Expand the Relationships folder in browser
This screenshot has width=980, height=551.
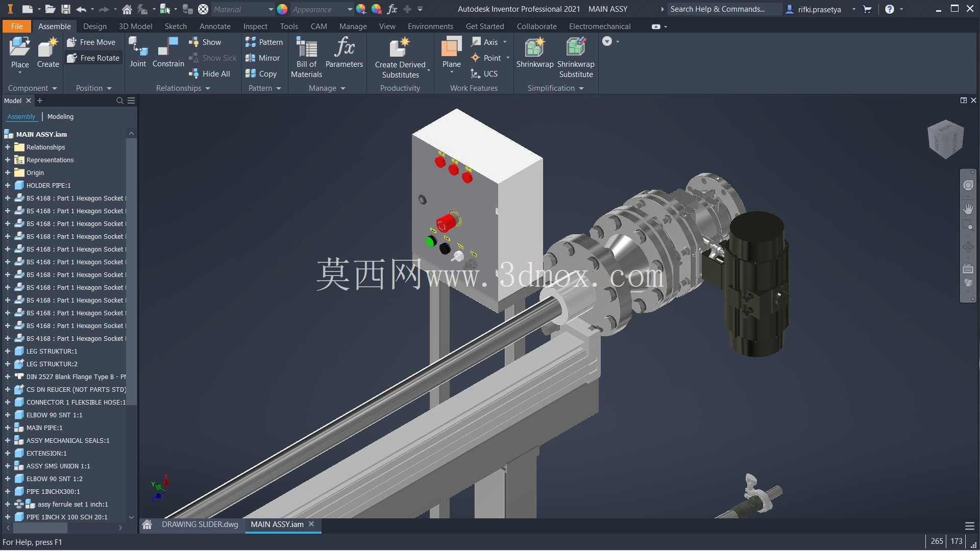[8, 147]
